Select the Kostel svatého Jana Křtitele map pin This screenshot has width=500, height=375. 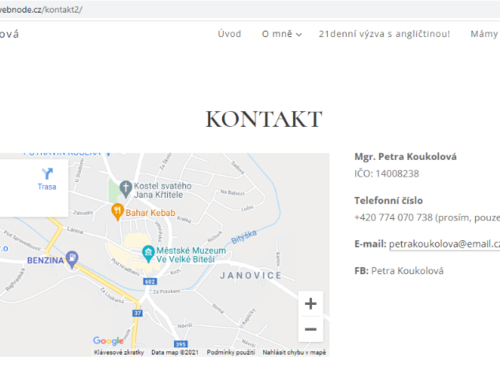[126, 189]
